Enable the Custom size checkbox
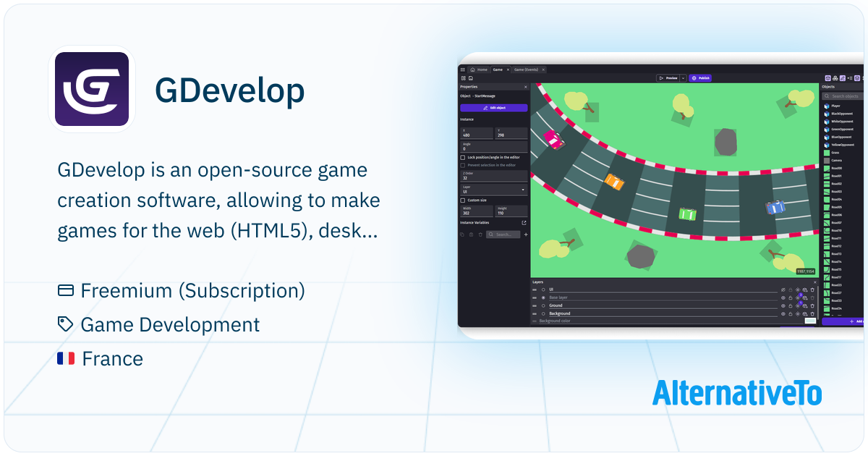Image resolution: width=868 pixels, height=456 pixels. click(x=463, y=200)
